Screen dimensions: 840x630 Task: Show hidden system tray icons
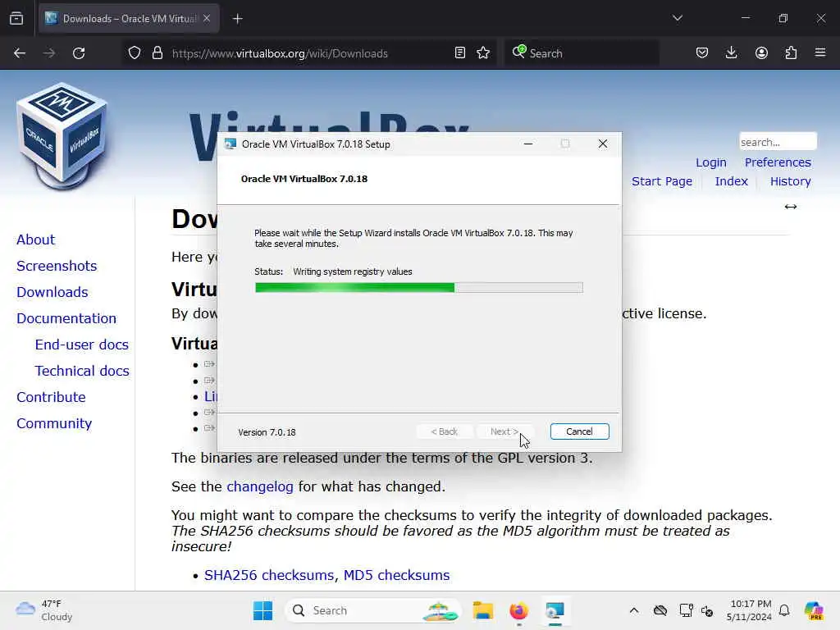pyautogui.click(x=634, y=610)
